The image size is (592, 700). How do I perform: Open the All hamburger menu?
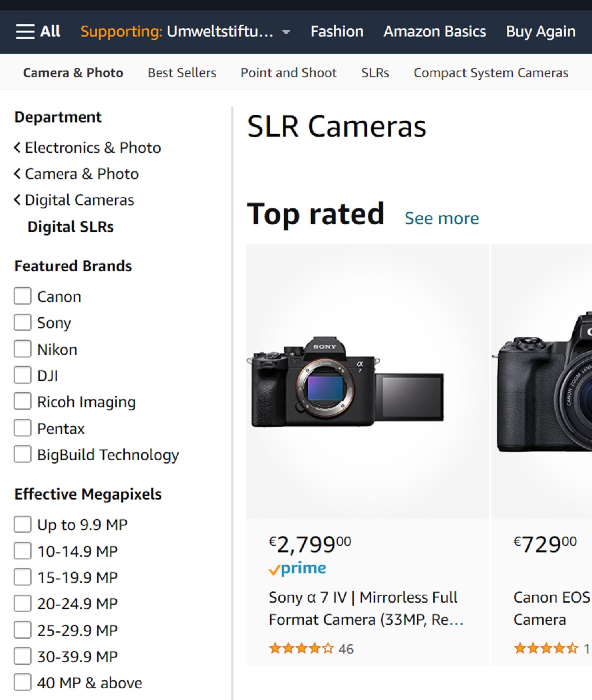[x=38, y=32]
